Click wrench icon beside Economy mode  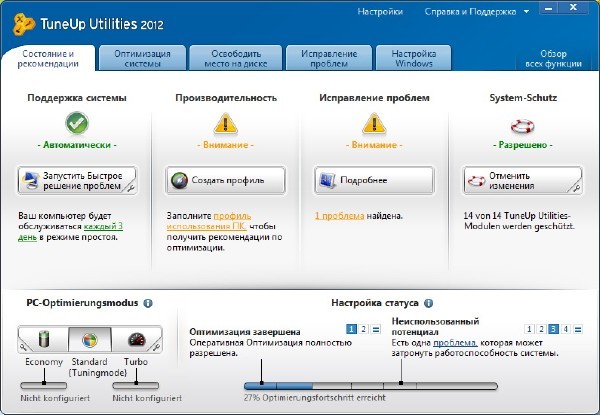coord(24,347)
